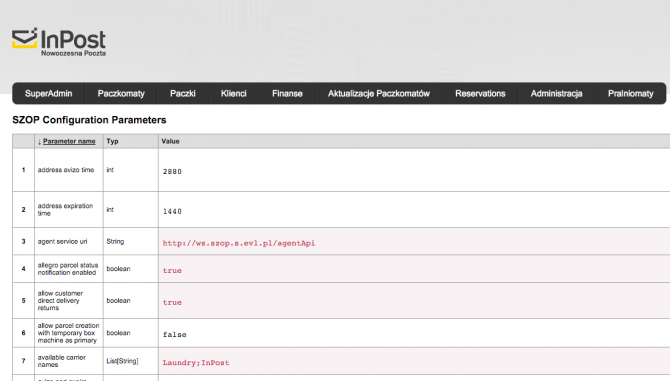Select the 'address avizo time' parameter

coord(66,170)
